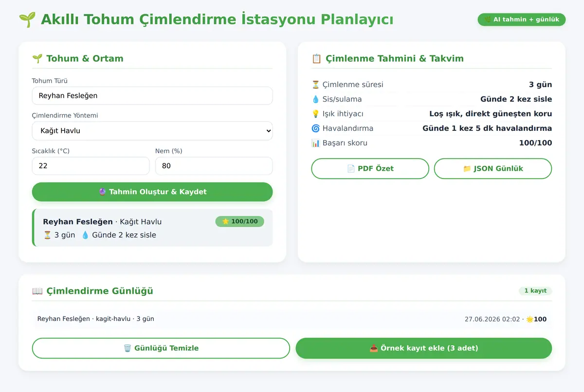Click the Tohum Türü label
The height and width of the screenshot is (392, 584).
[50, 81]
